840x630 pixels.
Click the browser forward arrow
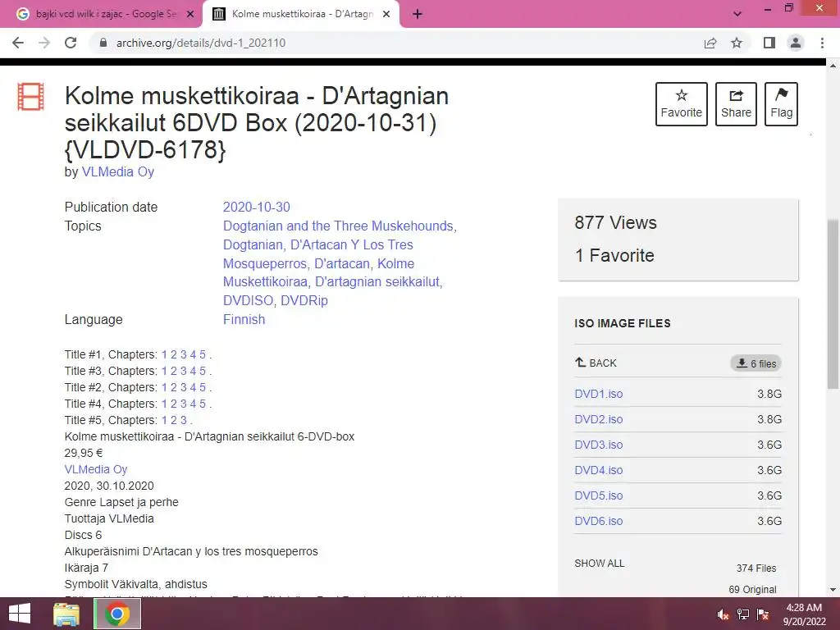click(44, 43)
